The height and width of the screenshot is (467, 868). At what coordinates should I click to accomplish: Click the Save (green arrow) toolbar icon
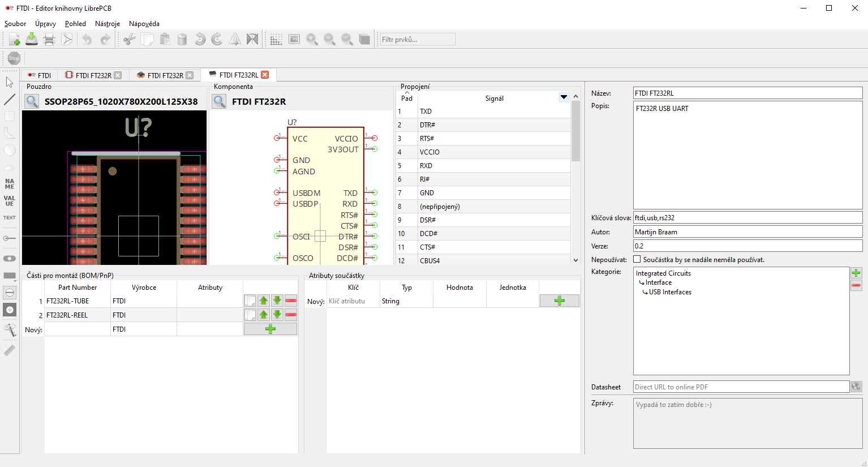pyautogui.click(x=32, y=39)
